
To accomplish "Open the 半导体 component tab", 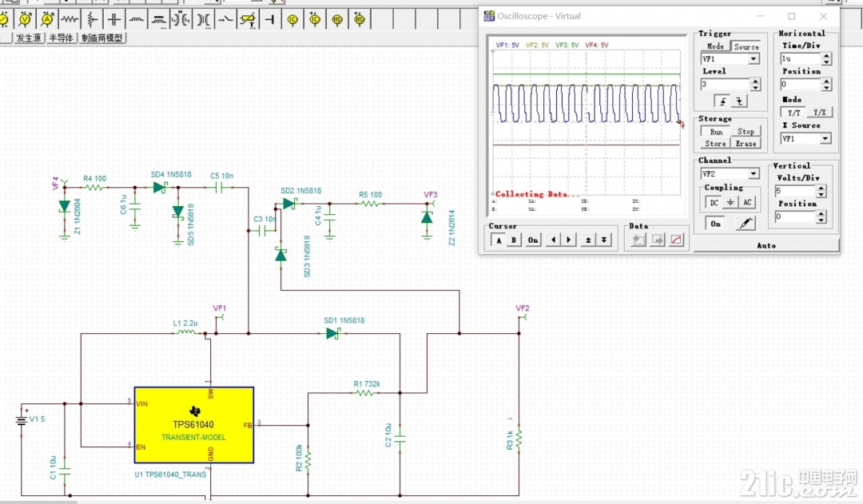I will click(61, 38).
